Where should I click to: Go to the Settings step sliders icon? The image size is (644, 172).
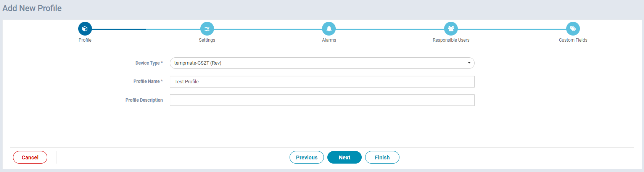tap(207, 29)
